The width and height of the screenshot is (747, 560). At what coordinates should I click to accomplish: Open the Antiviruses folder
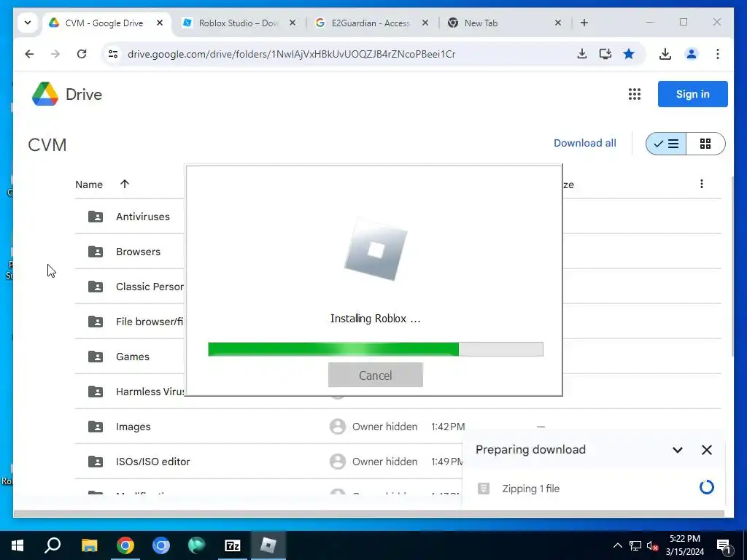coord(142,217)
